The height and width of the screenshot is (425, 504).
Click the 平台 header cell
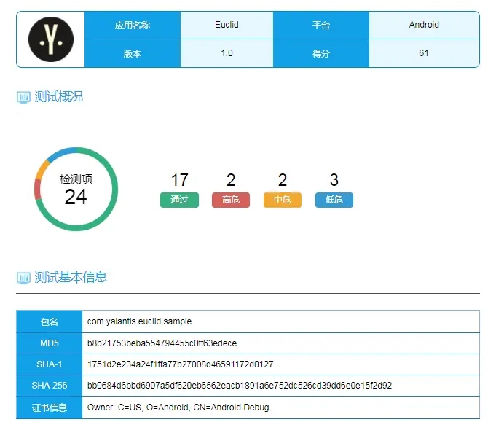click(321, 25)
